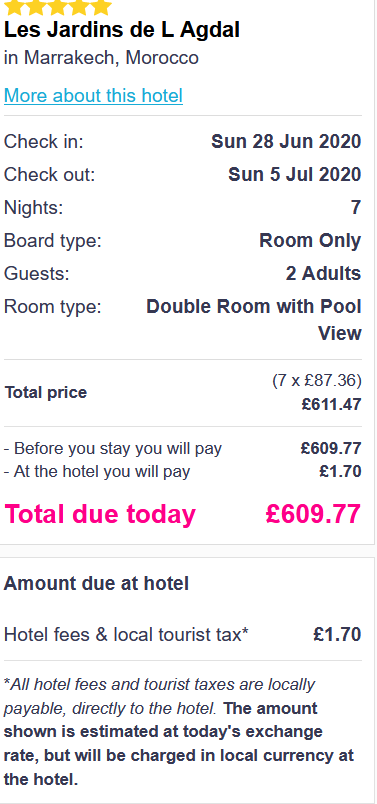Click the 'At the hotel you will pay' line

point(183,471)
